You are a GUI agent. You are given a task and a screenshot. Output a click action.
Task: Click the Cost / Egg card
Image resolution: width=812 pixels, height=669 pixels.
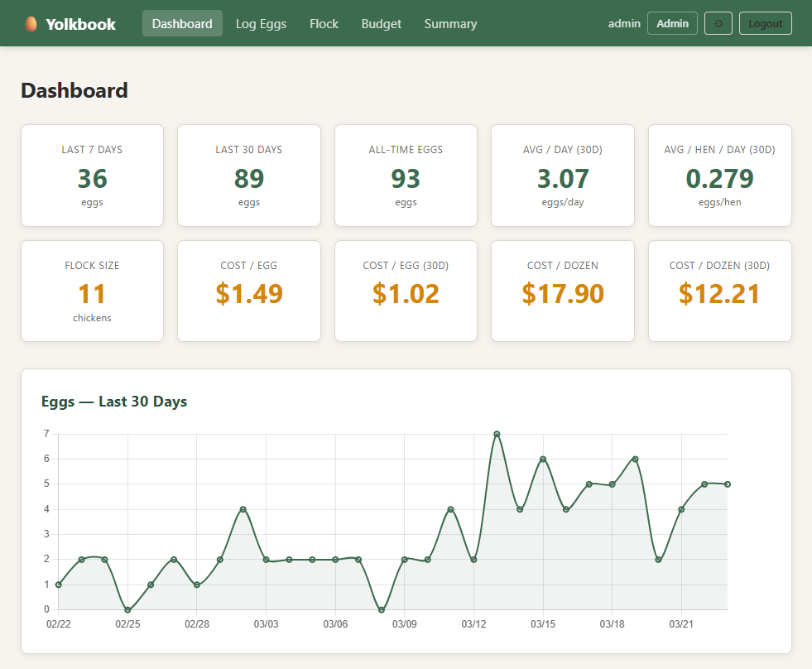coord(248,291)
